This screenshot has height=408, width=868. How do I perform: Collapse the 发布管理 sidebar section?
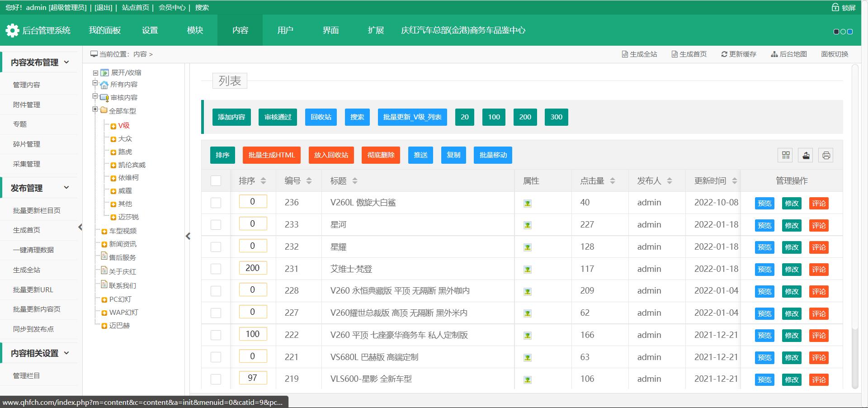(66, 187)
